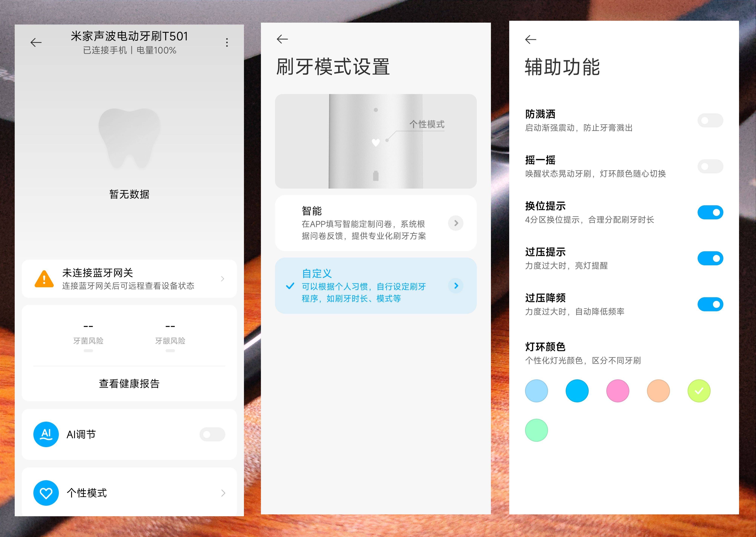Image resolution: width=756 pixels, height=537 pixels.
Task: Tap the blue checkmark beside 自定义
Action: coord(290,286)
